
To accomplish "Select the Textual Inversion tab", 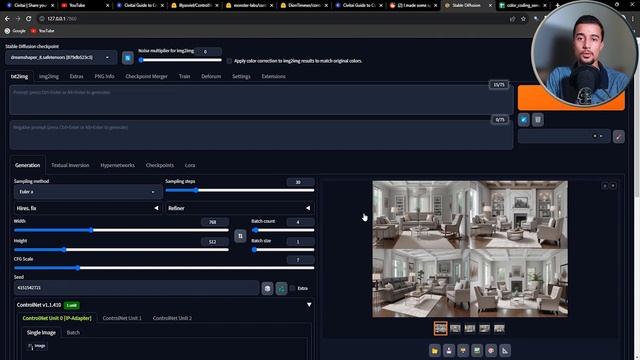I will point(70,165).
